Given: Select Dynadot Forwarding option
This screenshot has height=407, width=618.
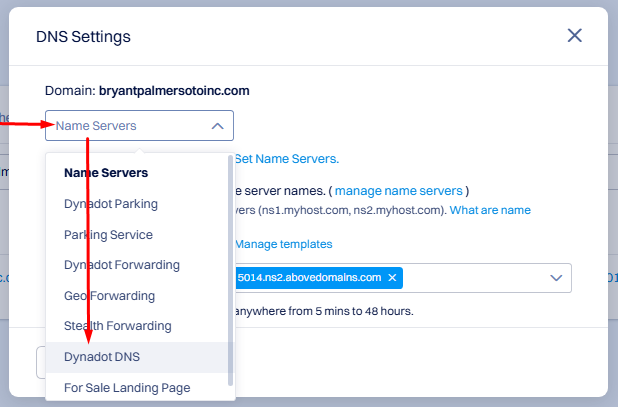Looking at the screenshot, I should click(x=122, y=265).
